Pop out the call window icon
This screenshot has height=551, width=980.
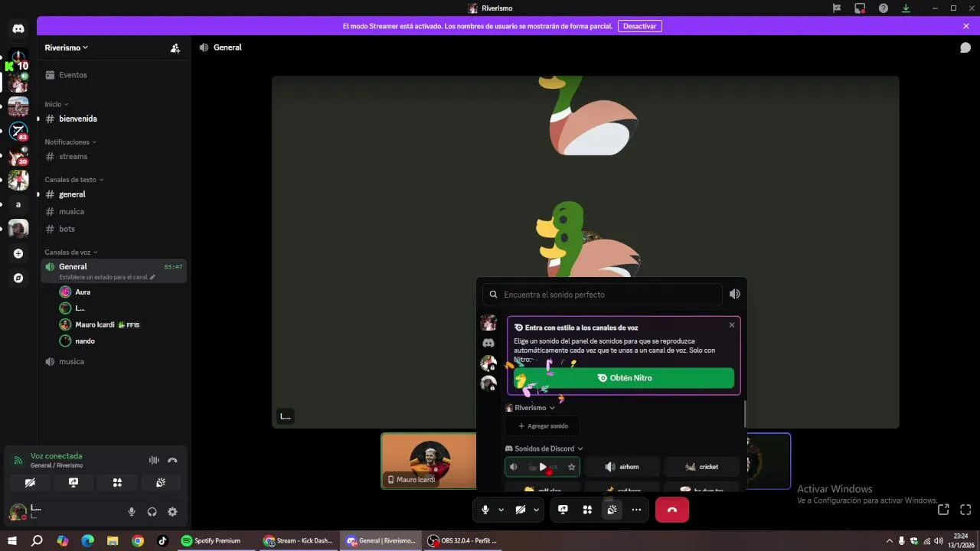[x=943, y=509]
